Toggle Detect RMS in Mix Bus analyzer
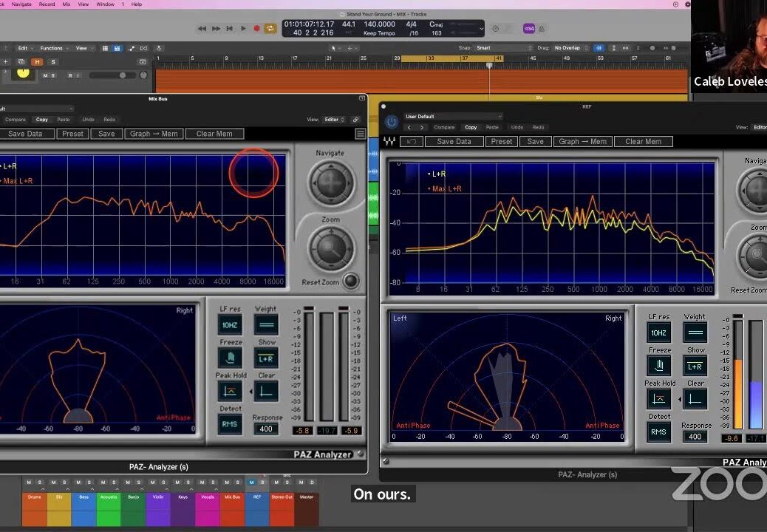The width and height of the screenshot is (767, 532). tap(230, 424)
